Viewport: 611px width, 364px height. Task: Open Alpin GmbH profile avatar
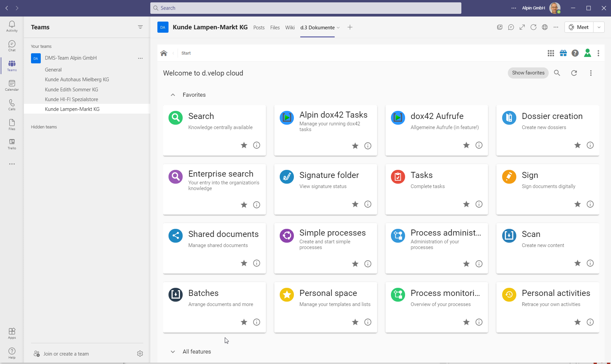tap(555, 8)
